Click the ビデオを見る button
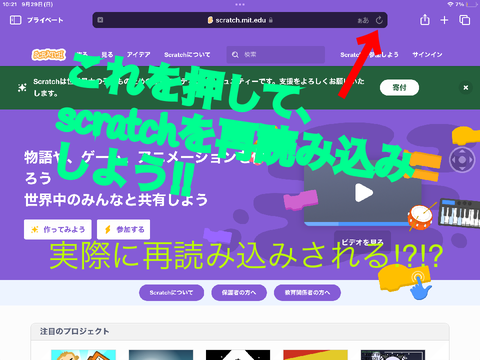 click(362, 242)
